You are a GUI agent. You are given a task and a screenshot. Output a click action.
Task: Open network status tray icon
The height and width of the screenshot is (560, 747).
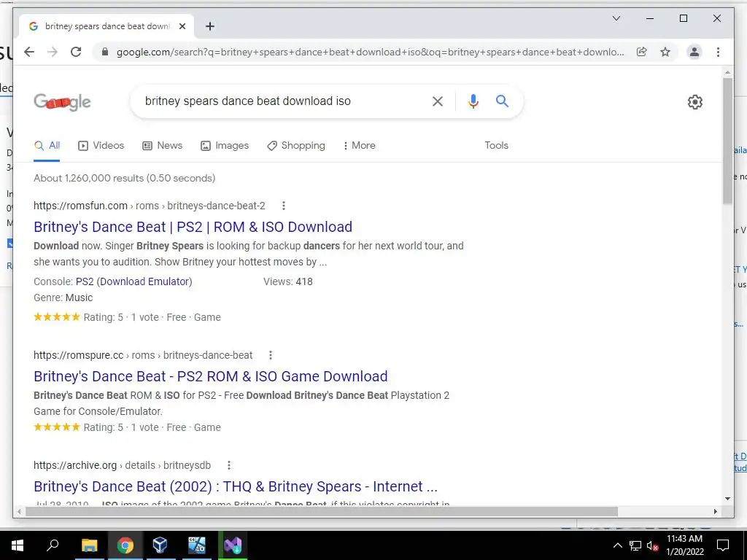pyautogui.click(x=635, y=545)
